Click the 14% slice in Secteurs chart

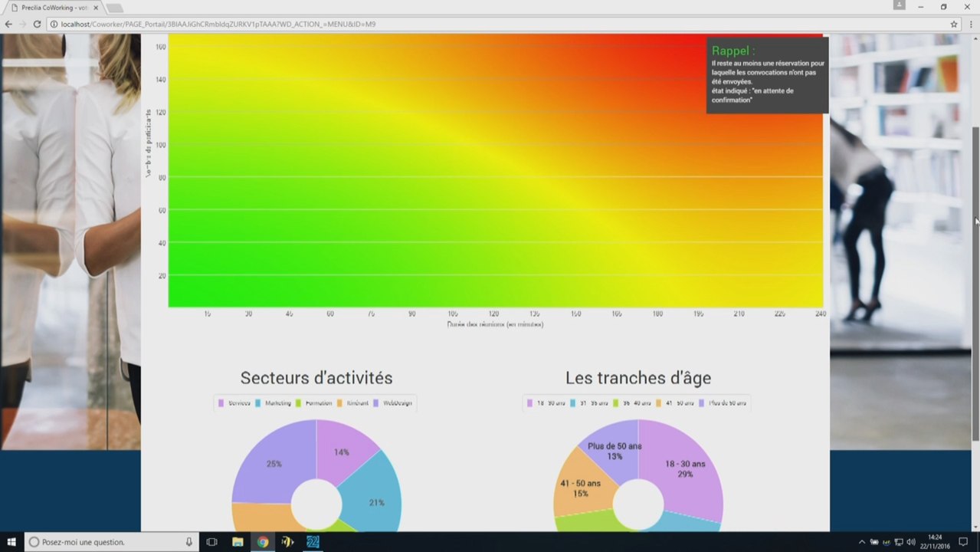coord(343,451)
